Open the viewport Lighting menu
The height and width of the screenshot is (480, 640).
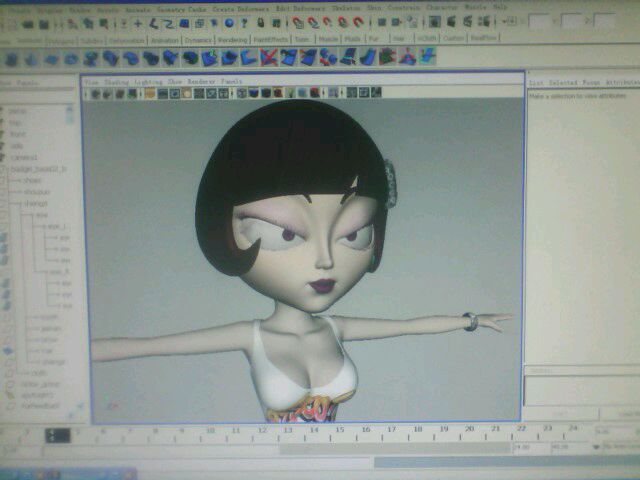click(149, 82)
